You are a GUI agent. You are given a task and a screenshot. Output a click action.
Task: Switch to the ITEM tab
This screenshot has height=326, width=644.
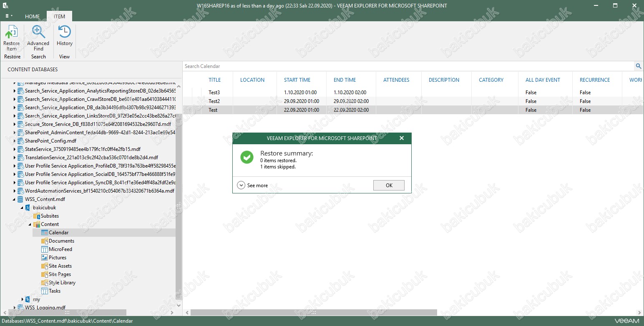tap(59, 17)
